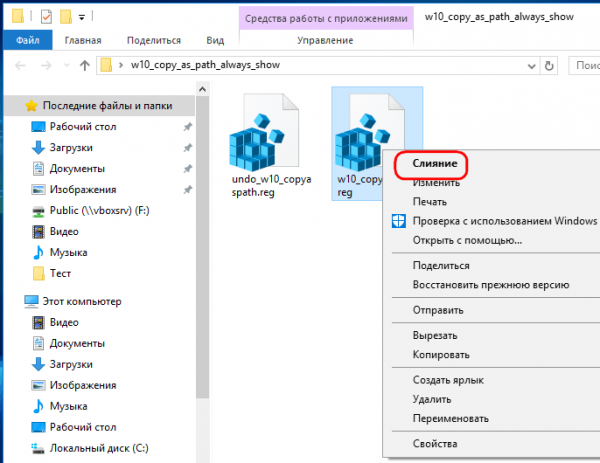Open Свойства from the context menu
Viewport: 600px width, 463px height.
435,444
